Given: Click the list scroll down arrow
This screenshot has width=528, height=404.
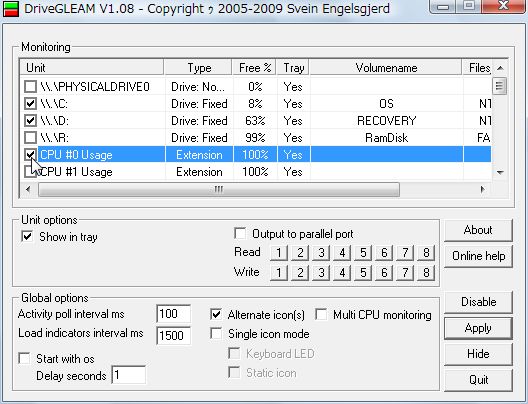Looking at the screenshot, I should point(500,172).
